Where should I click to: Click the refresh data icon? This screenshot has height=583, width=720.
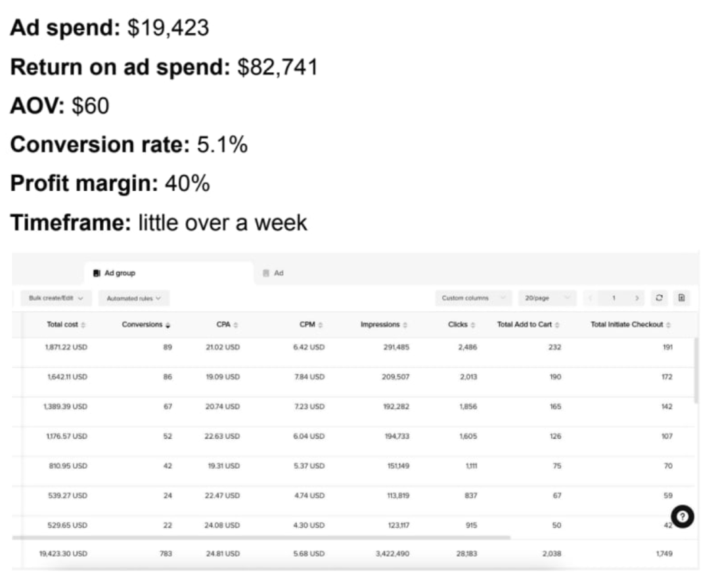pyautogui.click(x=659, y=298)
